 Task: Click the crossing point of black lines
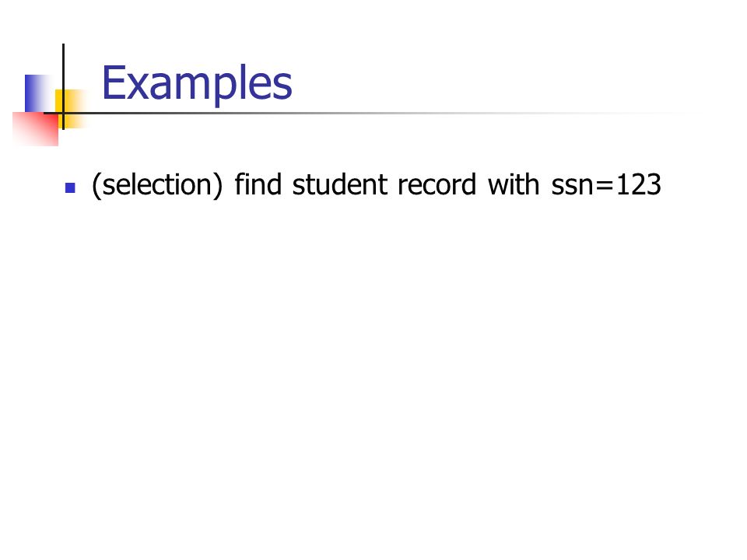[x=63, y=114]
